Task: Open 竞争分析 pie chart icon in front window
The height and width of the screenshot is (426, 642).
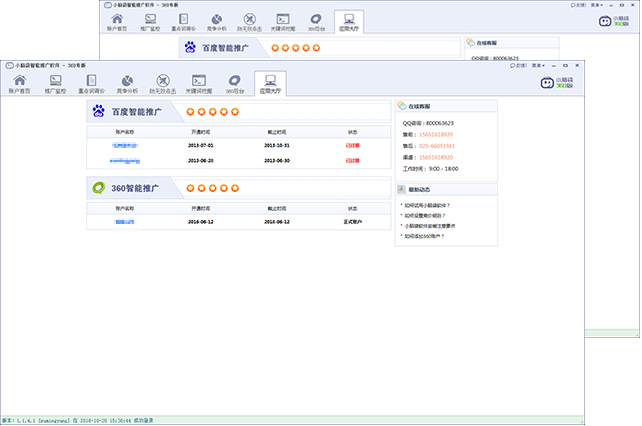Action: click(126, 83)
